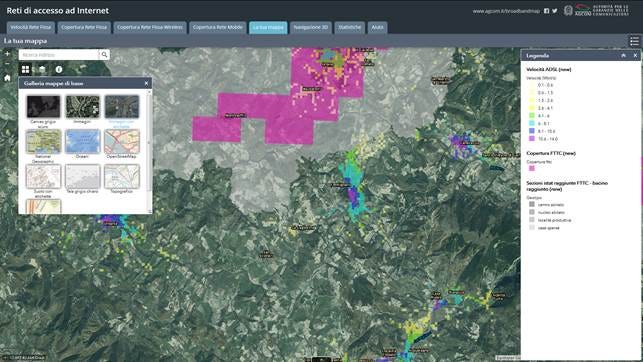Select the OpenStreetMap basemap thumbnail

pyautogui.click(x=122, y=141)
